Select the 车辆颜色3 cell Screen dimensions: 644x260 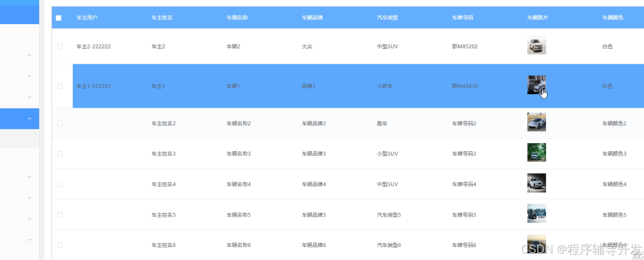[614, 154]
